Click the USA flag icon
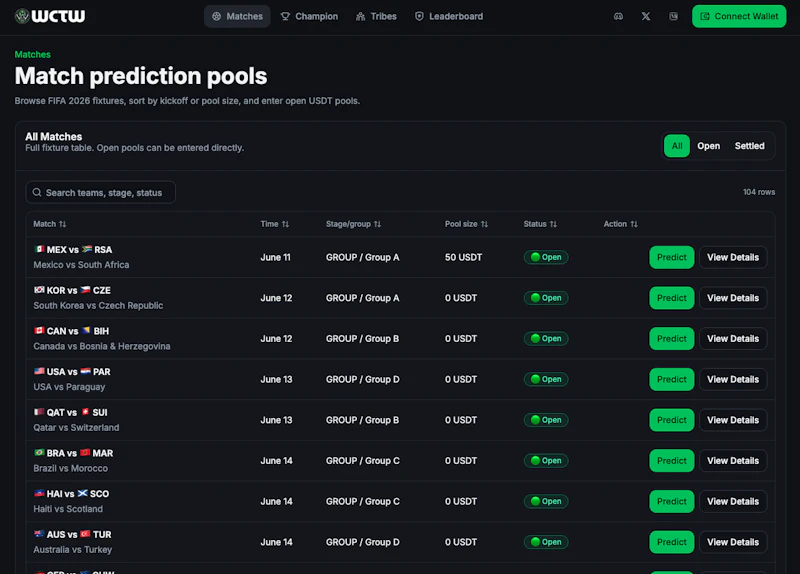This screenshot has height=574, width=800. click(39, 371)
